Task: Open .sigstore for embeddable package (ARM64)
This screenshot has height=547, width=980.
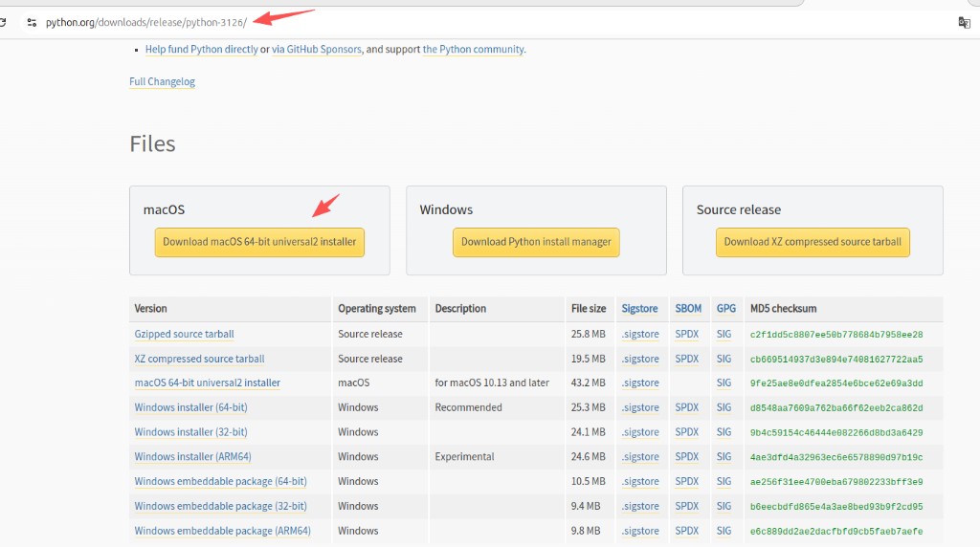Action: [640, 531]
